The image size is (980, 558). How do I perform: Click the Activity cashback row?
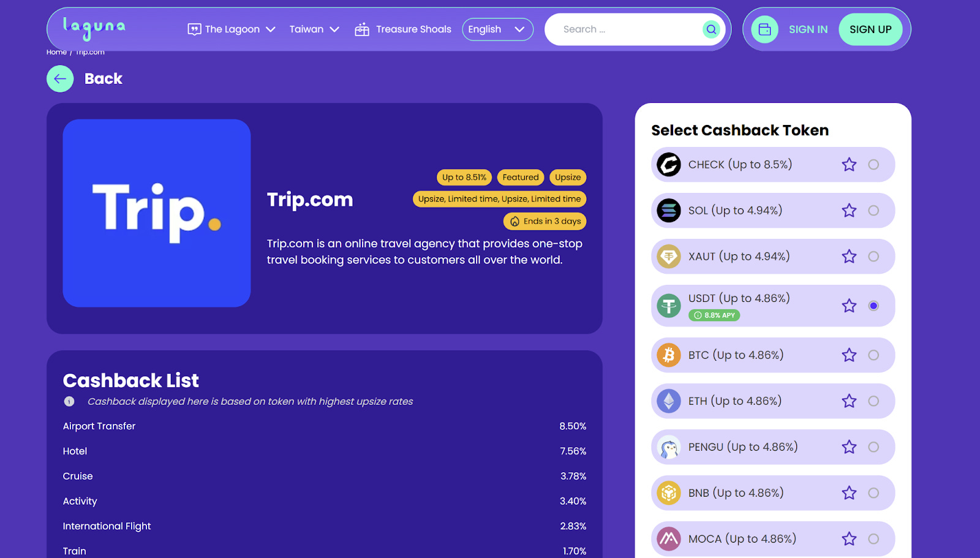pos(325,501)
